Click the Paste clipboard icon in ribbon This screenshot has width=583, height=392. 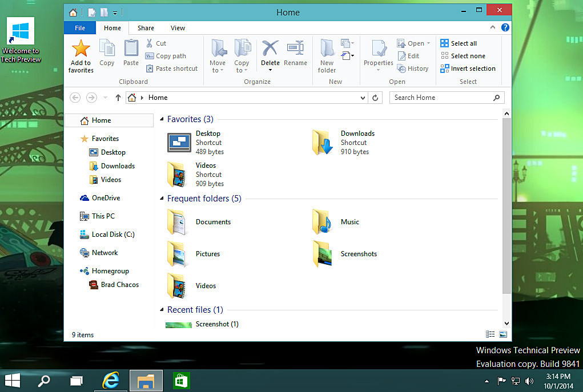[131, 49]
